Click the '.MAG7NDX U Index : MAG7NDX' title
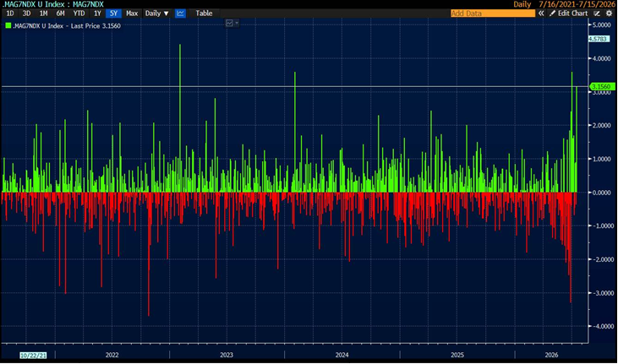The height and width of the screenshot is (364, 618). (x=52, y=4)
